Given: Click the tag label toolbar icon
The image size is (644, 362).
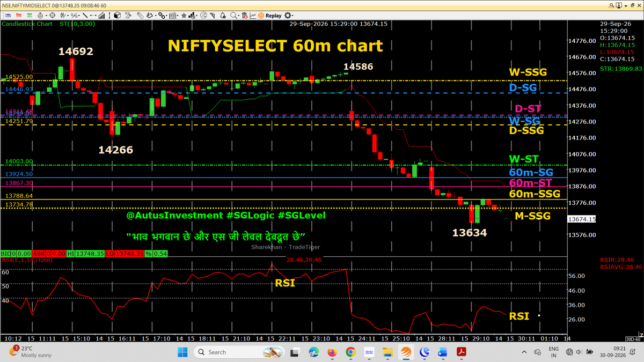Looking at the screenshot, I should point(140,16).
